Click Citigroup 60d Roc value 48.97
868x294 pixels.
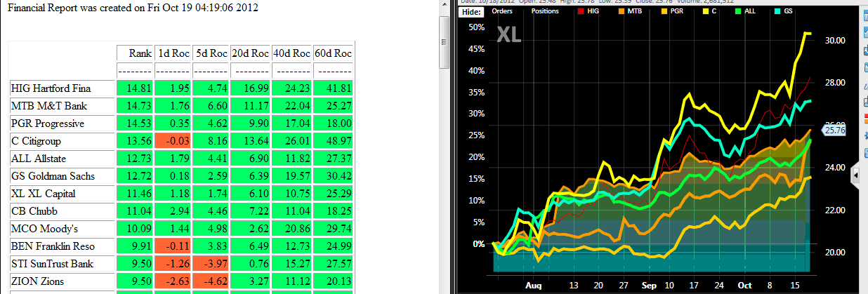(334, 141)
